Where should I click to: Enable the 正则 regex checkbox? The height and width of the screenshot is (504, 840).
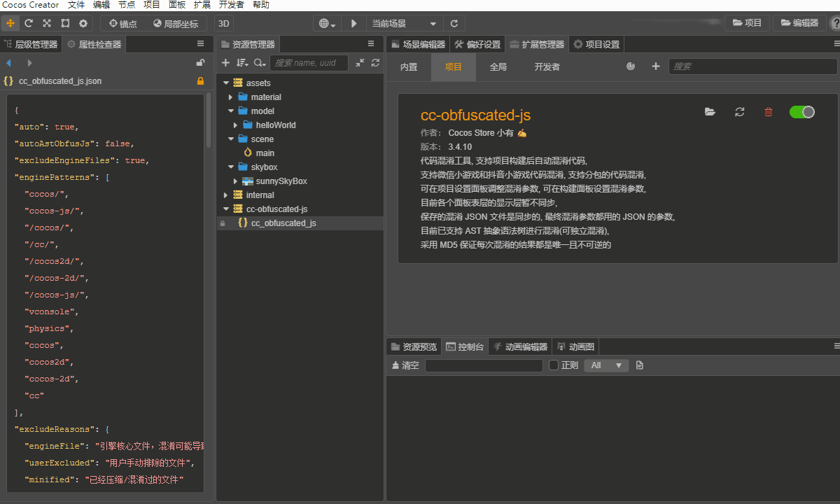554,365
